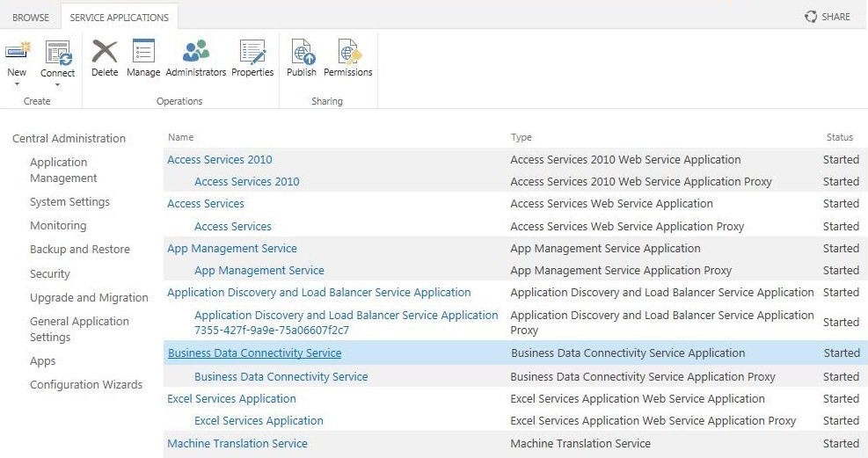Select 'App Management Service Application Proxy' cell
868x458 pixels.
coord(621,271)
